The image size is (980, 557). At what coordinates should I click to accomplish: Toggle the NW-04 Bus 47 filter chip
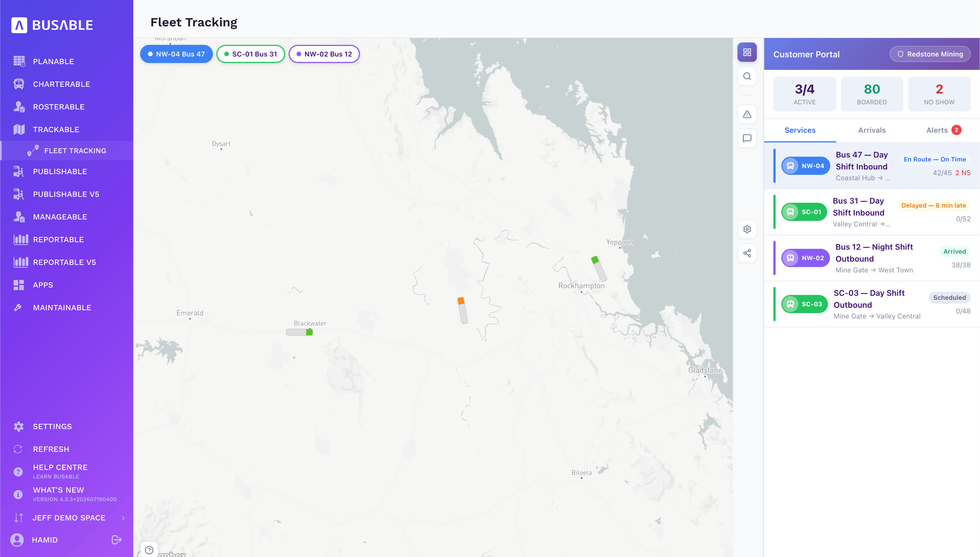176,54
